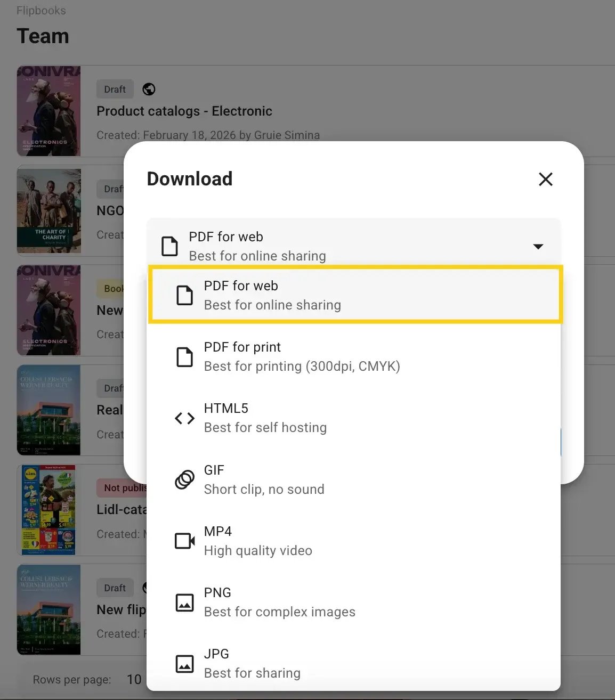Choose JPG best for sharing
This screenshot has width=615, height=700.
pos(354,663)
